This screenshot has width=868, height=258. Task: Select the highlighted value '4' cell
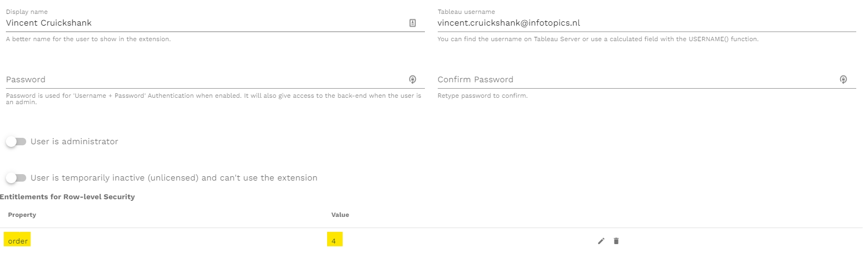334,241
